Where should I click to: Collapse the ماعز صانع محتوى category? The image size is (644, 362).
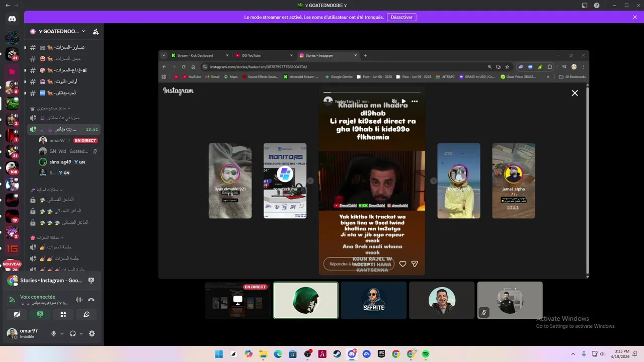point(50,108)
